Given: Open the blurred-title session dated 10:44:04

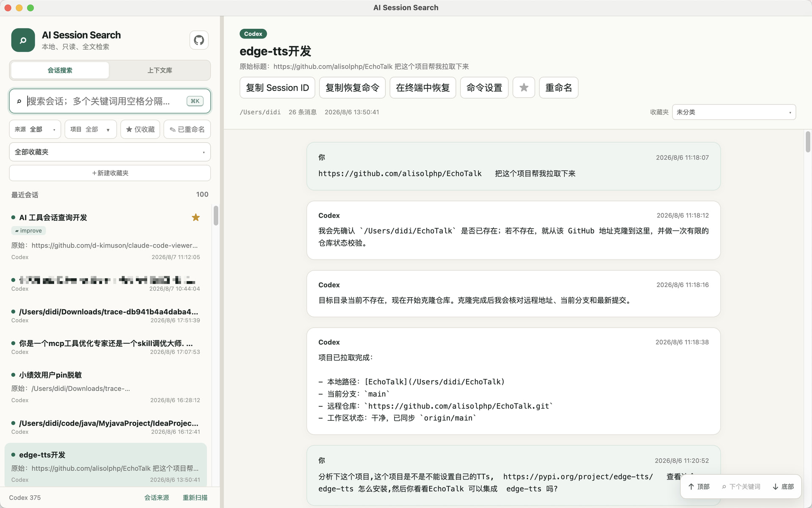Looking at the screenshot, I should click(x=106, y=284).
